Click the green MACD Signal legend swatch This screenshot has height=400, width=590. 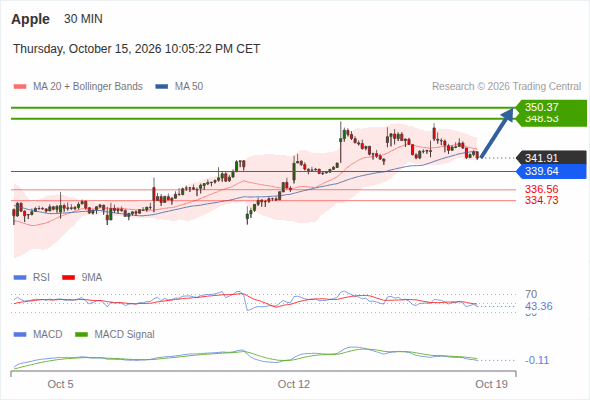(x=81, y=335)
